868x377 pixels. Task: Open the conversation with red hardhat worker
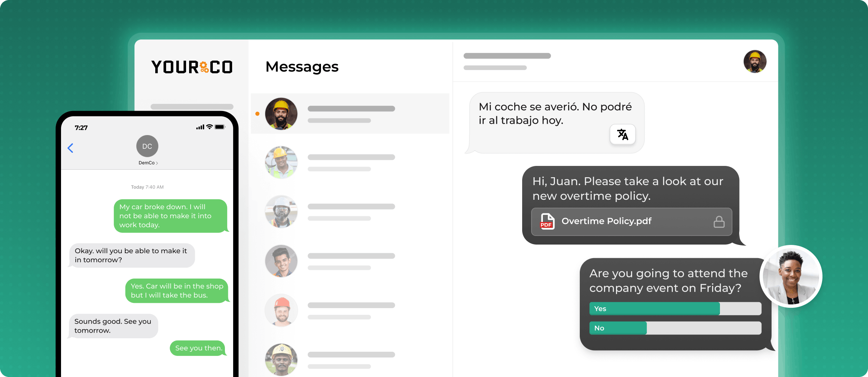[x=350, y=310]
